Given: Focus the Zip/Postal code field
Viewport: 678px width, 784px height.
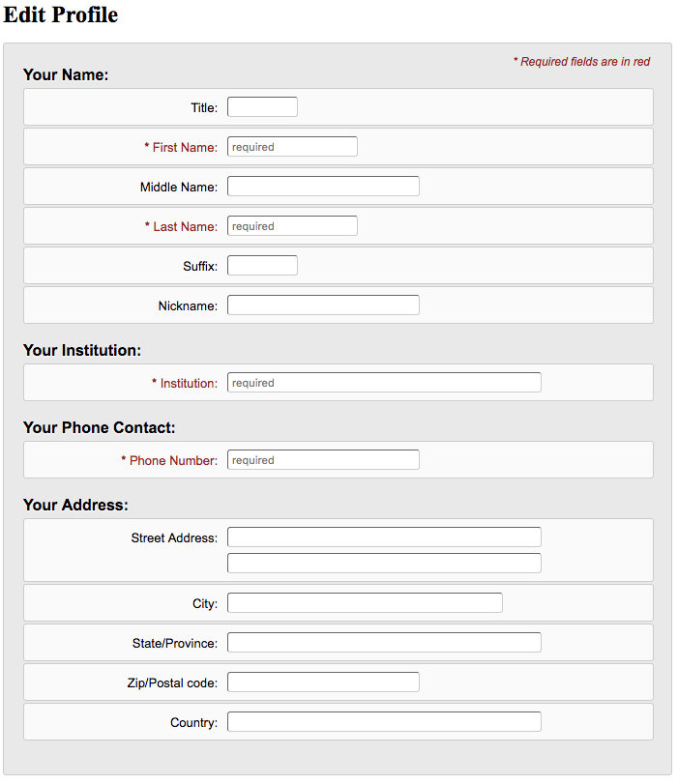Looking at the screenshot, I should point(323,682).
